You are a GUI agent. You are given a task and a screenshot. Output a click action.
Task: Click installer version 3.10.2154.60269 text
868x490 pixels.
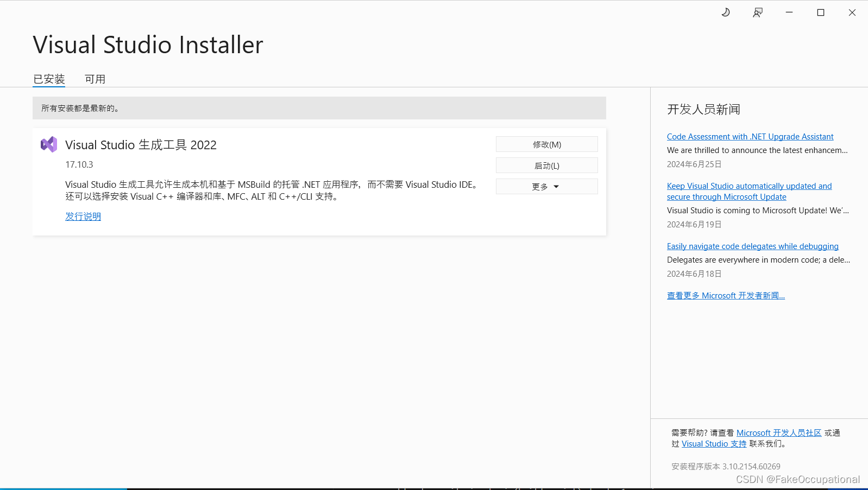tap(726, 467)
